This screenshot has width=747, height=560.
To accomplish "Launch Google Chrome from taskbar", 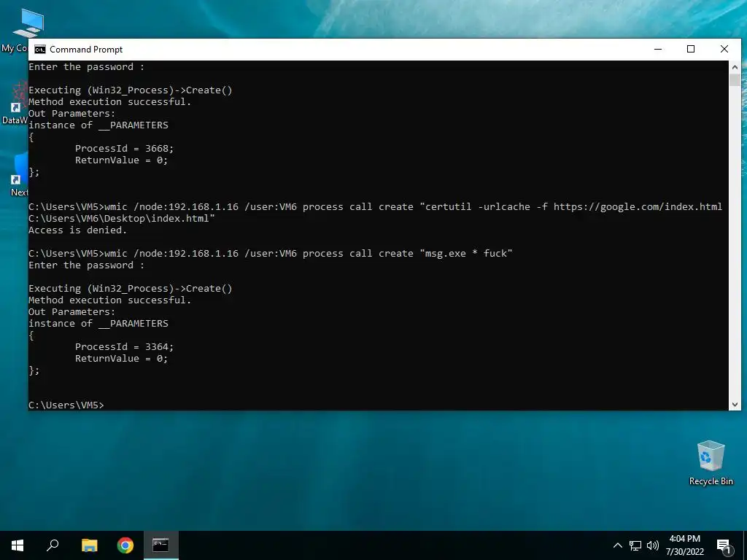I will point(125,545).
